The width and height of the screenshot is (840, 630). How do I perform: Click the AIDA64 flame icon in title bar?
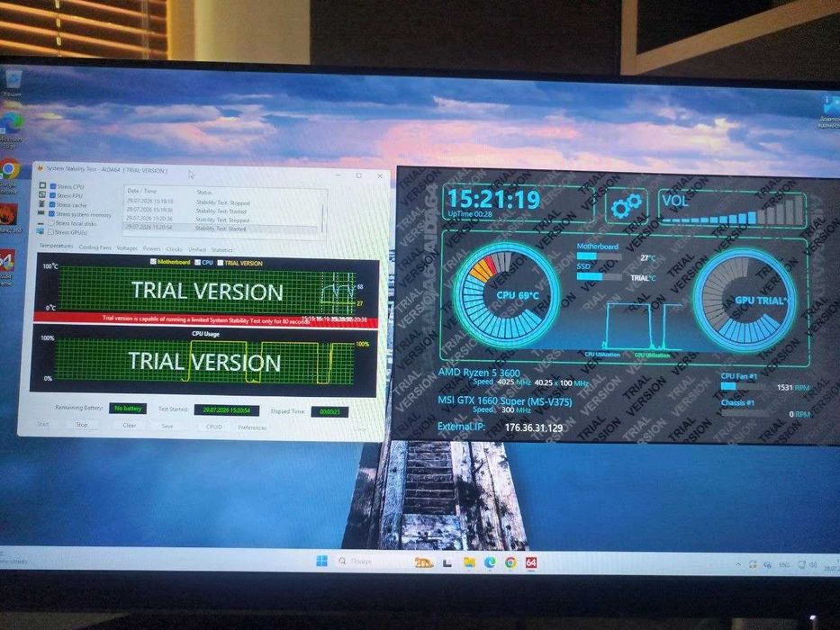point(39,168)
